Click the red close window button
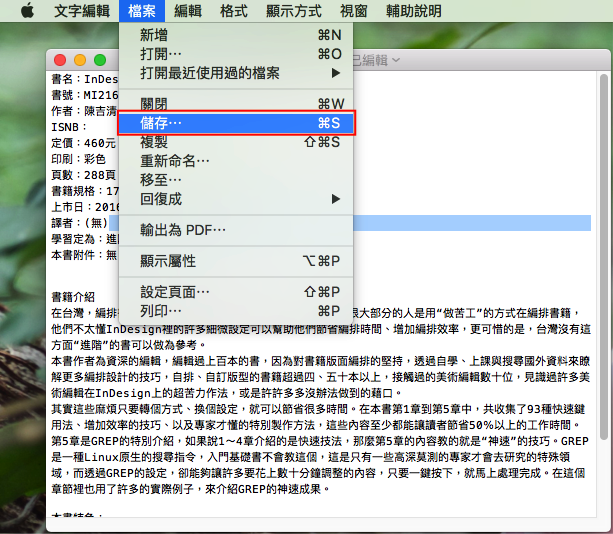 coord(60,60)
